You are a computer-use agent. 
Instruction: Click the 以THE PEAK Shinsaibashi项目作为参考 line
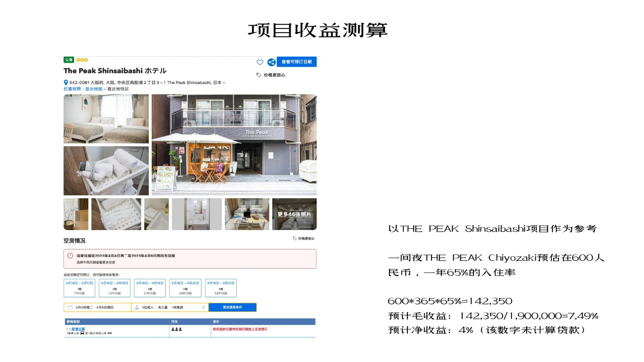click(x=492, y=229)
